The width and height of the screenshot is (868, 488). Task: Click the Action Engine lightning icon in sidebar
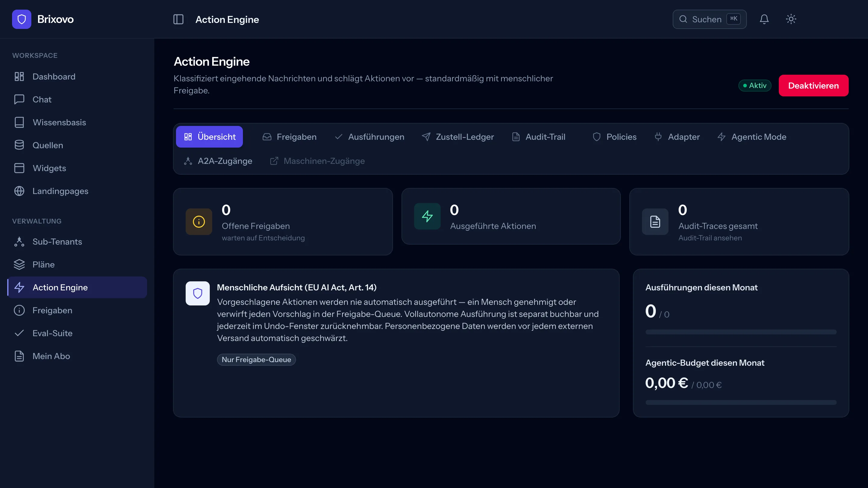click(x=19, y=287)
